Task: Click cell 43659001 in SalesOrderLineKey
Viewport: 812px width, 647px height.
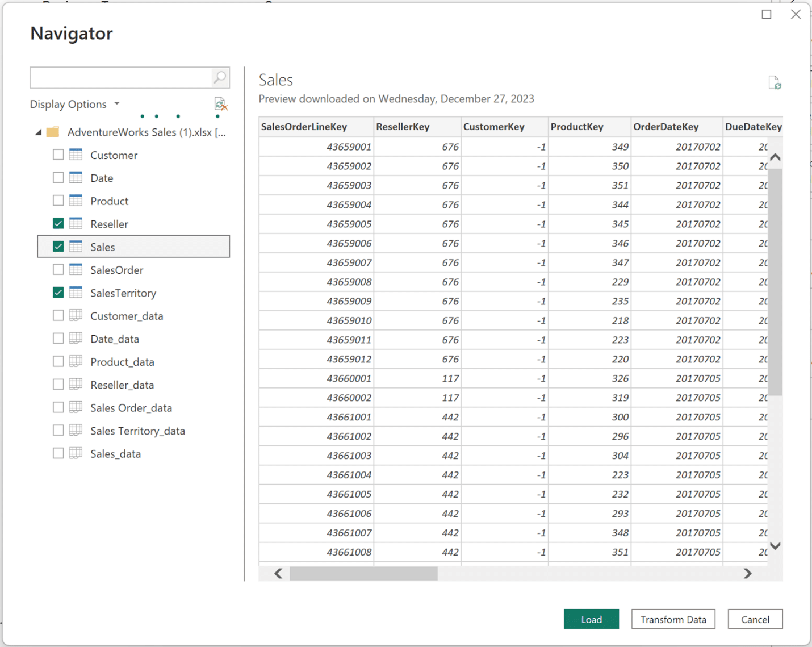Action: pos(316,147)
